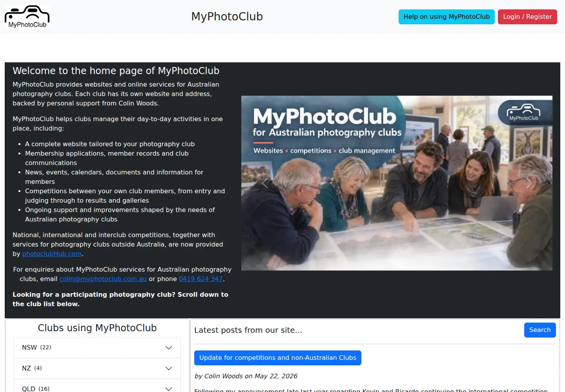Screen dimensions: 565x392
Task: Email colin@myphotoclub.com.au link
Action: click(x=103, y=279)
